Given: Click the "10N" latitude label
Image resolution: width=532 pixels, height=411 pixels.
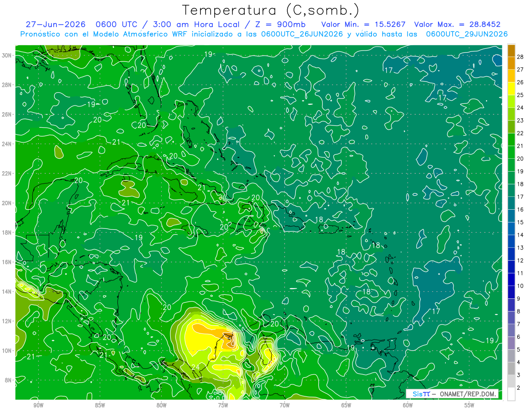Looking at the screenshot, I should [x=7, y=350].
